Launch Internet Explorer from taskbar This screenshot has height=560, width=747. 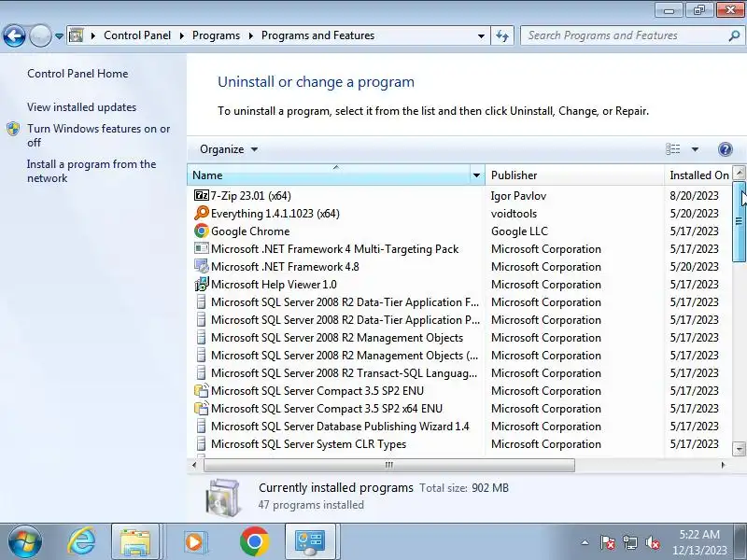(82, 542)
